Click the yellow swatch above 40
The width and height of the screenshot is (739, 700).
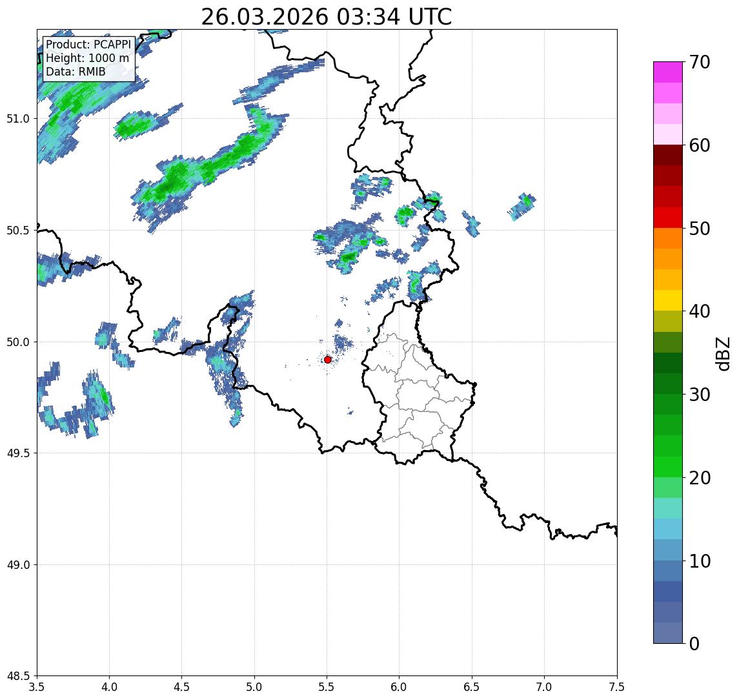(x=668, y=300)
